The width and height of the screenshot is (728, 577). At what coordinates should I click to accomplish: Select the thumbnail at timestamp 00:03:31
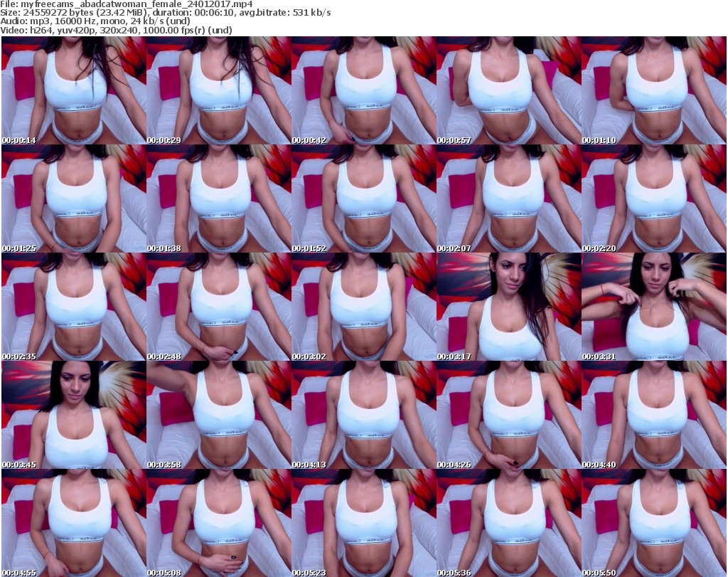[x=654, y=307]
